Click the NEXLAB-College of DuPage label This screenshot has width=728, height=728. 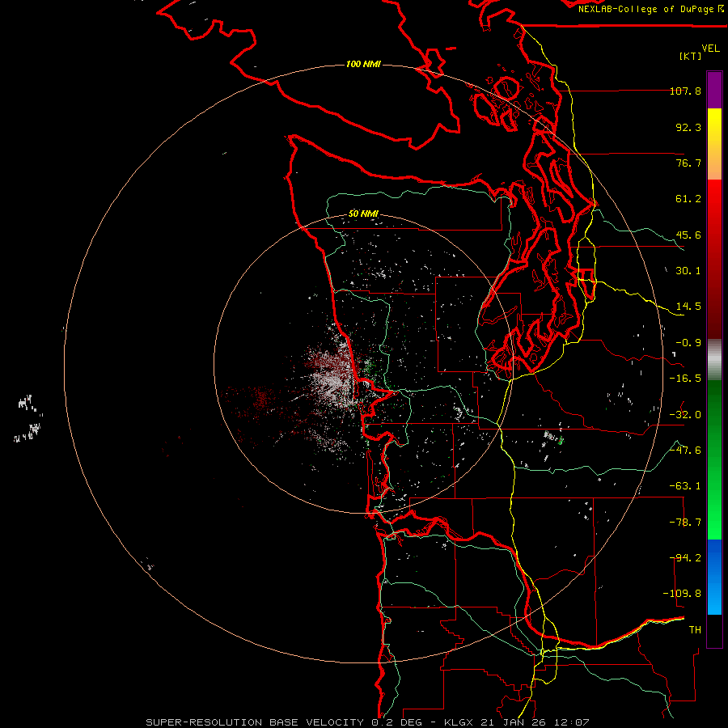click(645, 9)
